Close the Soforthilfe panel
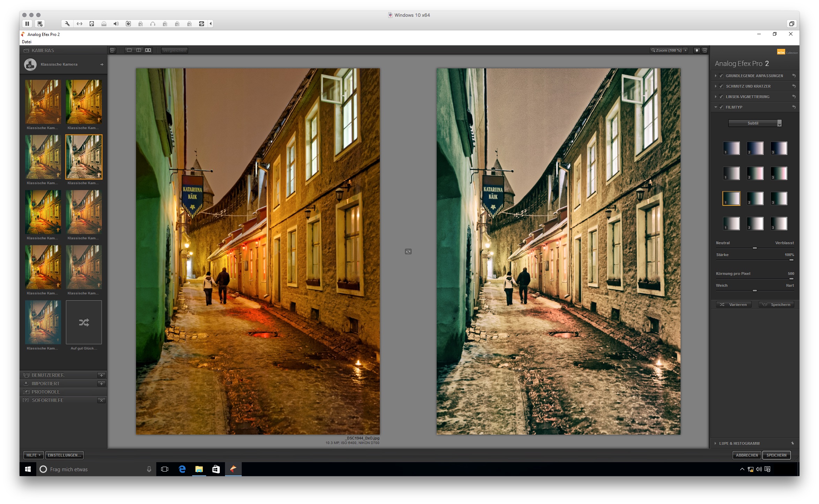Viewport: 819px width, 504px height. point(102,400)
